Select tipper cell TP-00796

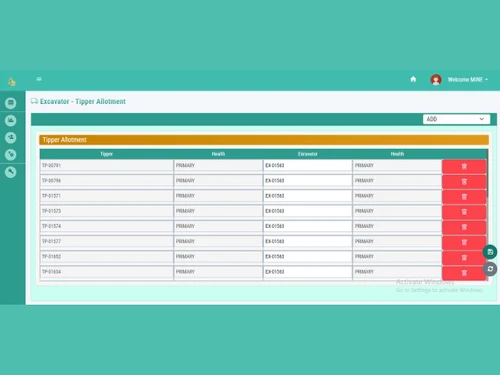(x=107, y=181)
